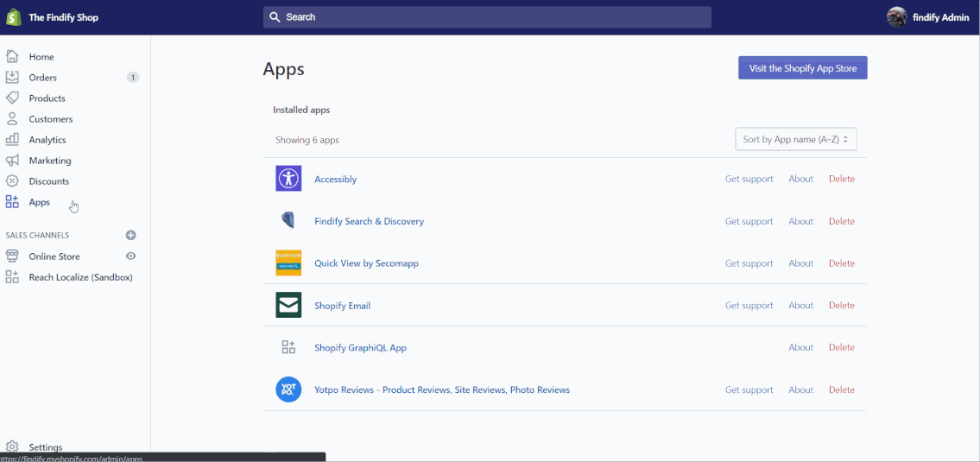Screen dimensions: 980x462
Task: Open Sort by App name dropdown
Action: (x=795, y=139)
